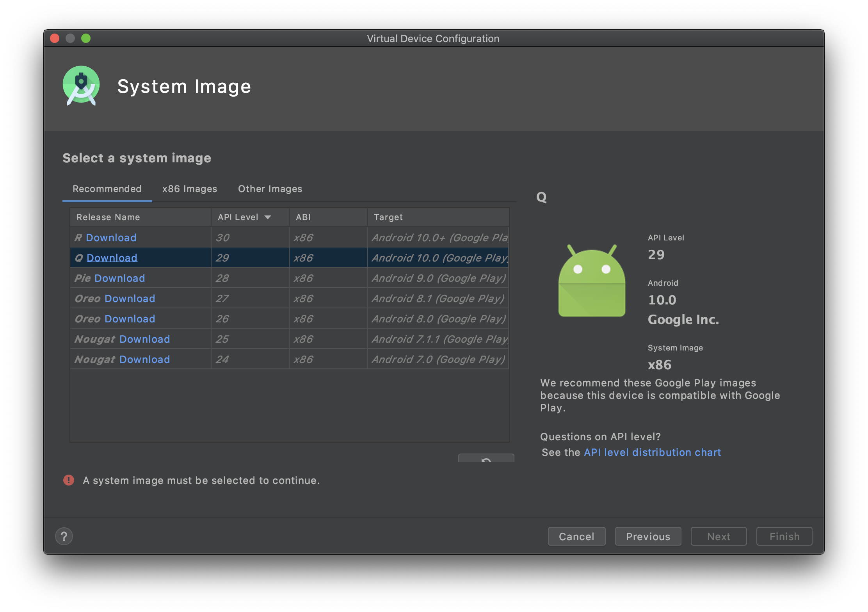Open the Other Images tab
Viewport: 868px width, 612px height.
(270, 189)
